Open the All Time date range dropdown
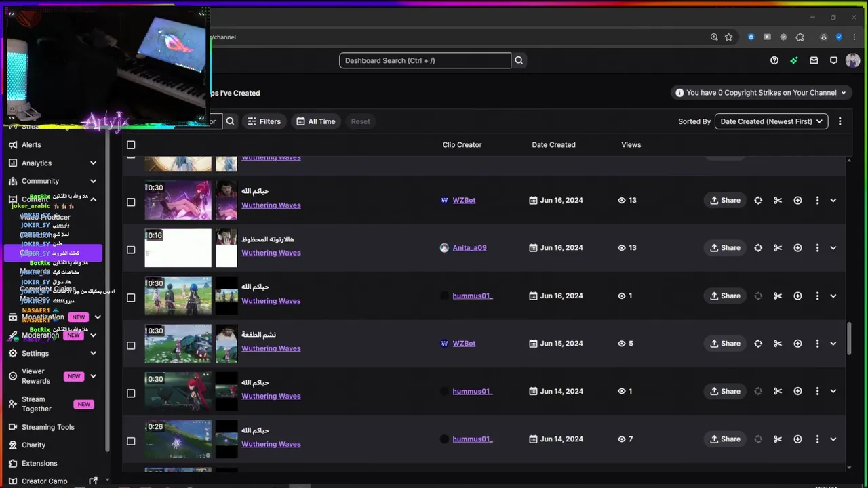 (316, 121)
